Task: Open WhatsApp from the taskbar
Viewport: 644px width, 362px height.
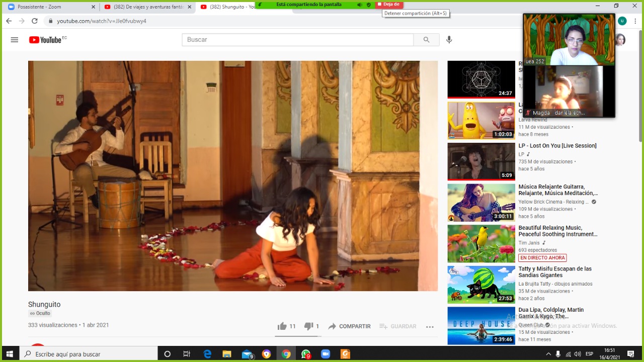Action: pyautogui.click(x=306, y=354)
